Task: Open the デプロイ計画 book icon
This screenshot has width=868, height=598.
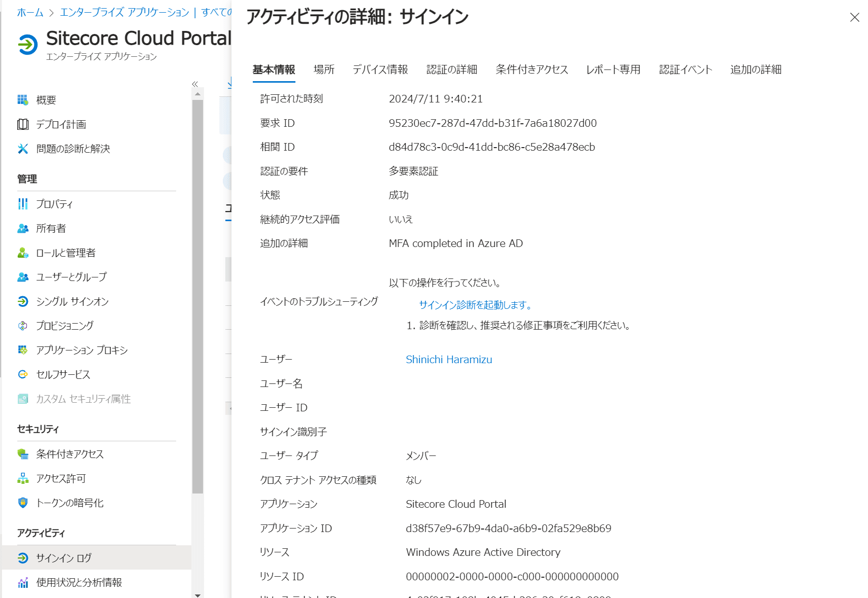Action: coord(23,124)
